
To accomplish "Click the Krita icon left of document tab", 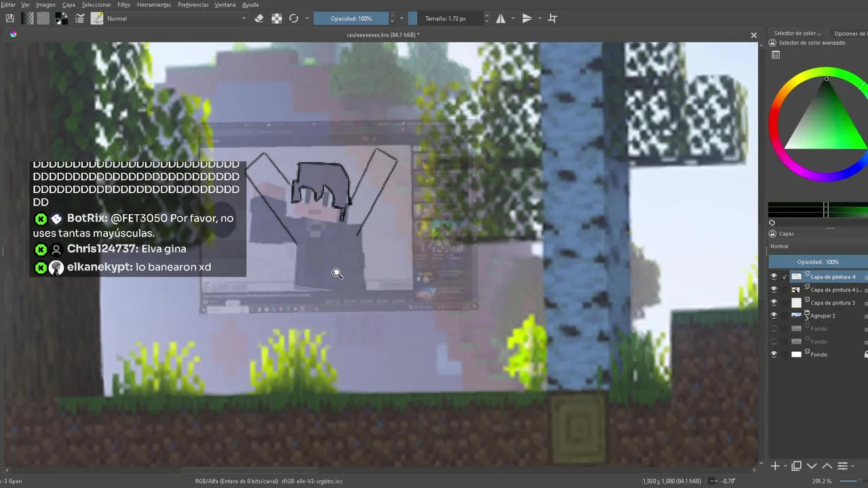I will pyautogui.click(x=13, y=34).
